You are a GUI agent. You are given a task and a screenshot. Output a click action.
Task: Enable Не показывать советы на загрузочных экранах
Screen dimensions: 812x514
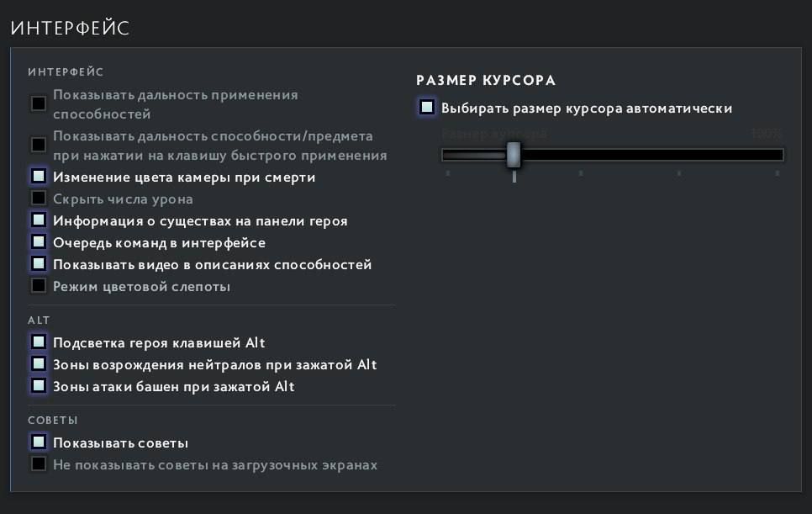(x=38, y=463)
